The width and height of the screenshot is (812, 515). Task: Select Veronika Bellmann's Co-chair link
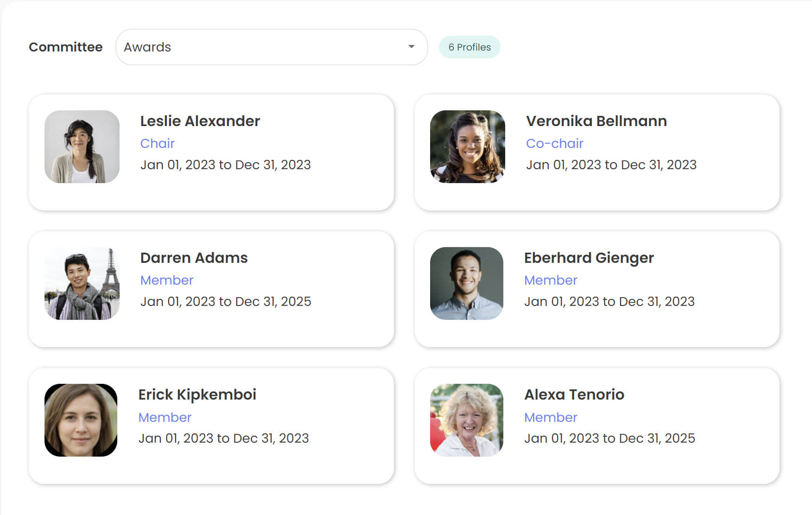point(555,143)
